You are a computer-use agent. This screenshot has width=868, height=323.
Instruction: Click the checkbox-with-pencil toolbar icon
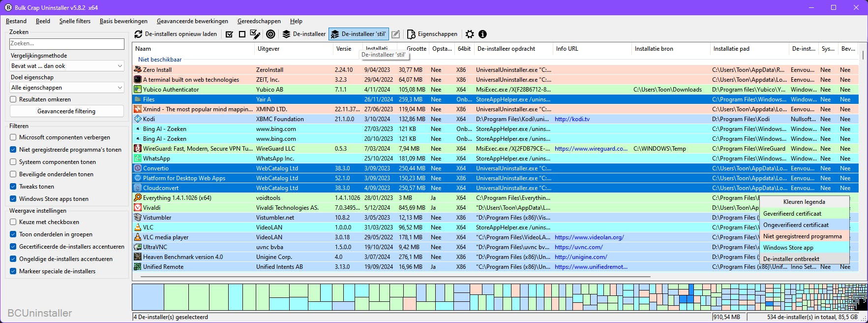click(x=255, y=34)
